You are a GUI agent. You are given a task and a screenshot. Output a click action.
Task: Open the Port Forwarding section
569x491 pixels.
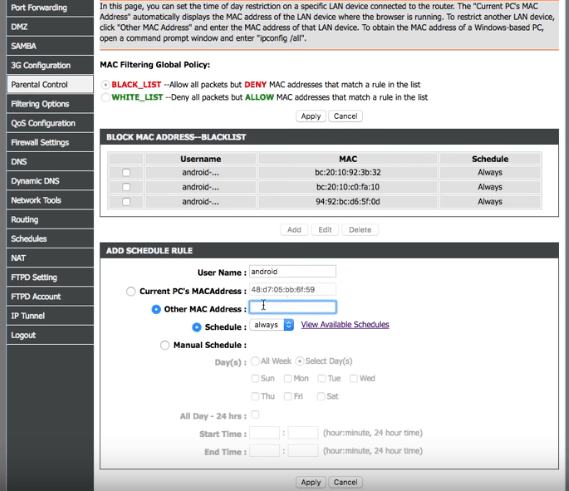click(x=50, y=8)
